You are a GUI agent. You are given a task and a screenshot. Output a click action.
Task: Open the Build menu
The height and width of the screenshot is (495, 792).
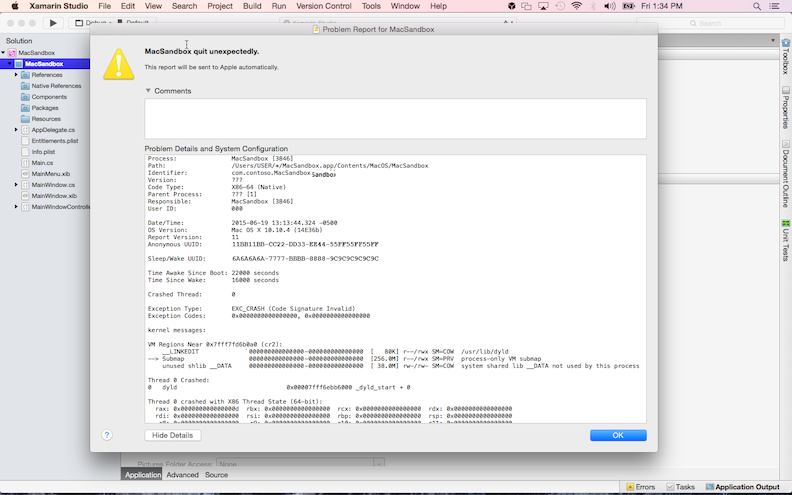tap(252, 6)
